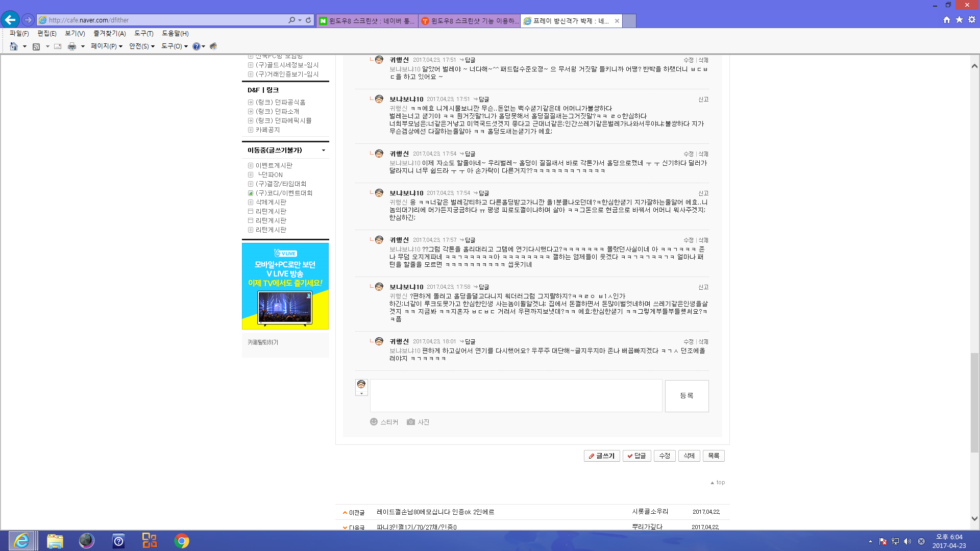Click the refresh icon in address bar
The image size is (980, 551).
[x=308, y=20]
